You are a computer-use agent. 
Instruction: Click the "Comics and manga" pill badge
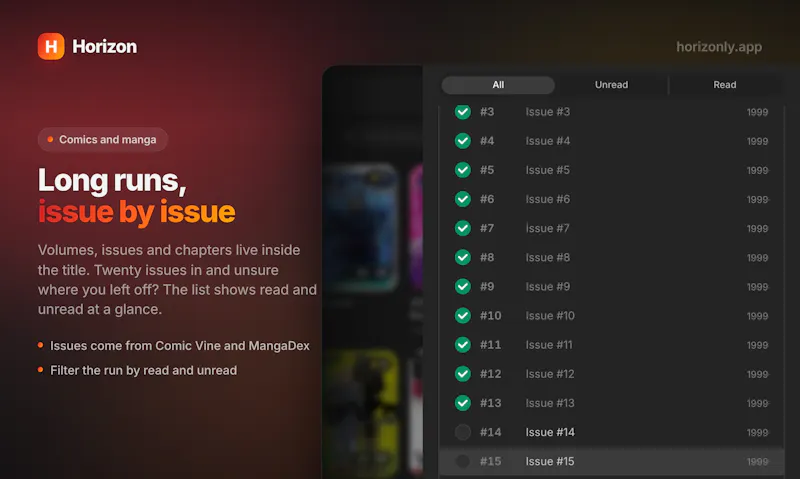click(x=103, y=139)
